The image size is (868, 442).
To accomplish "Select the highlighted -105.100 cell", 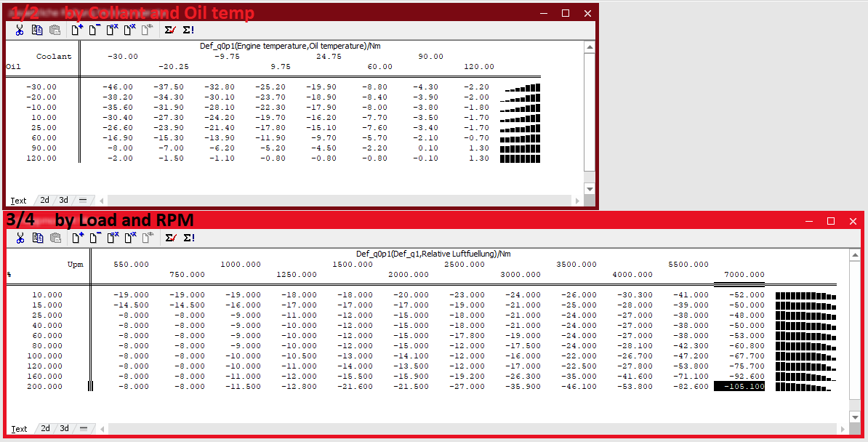I will coord(739,387).
